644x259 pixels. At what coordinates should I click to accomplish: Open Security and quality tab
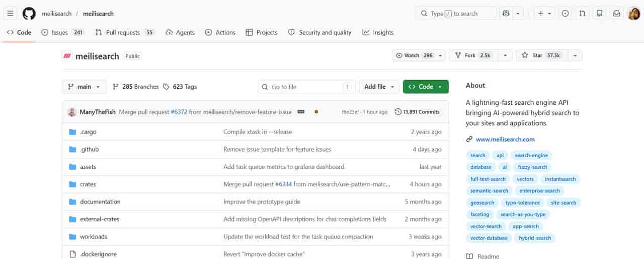[320, 32]
